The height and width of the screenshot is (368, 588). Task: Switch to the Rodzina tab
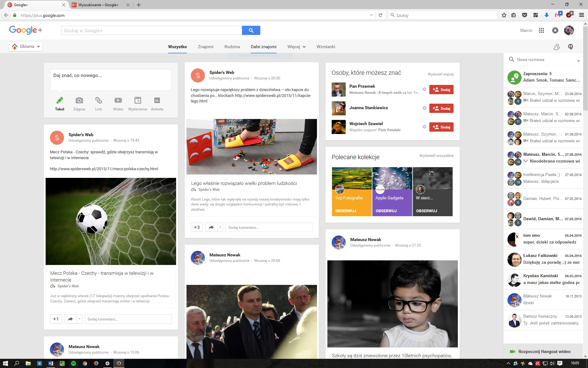click(232, 47)
